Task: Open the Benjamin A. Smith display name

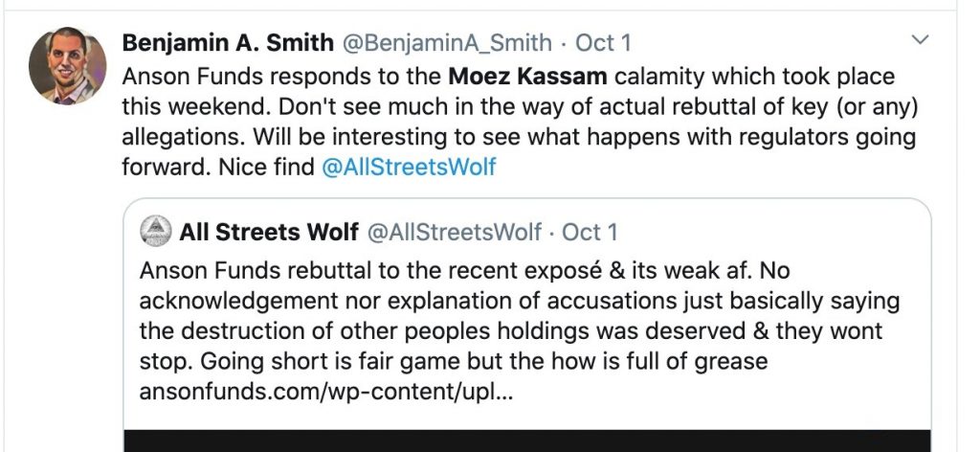Action: (228, 43)
